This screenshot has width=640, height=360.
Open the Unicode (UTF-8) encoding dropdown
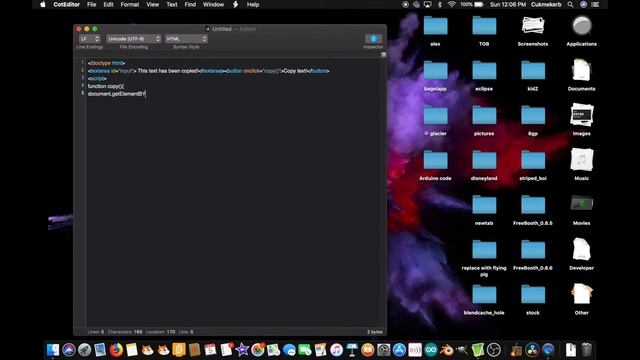pyautogui.click(x=134, y=39)
